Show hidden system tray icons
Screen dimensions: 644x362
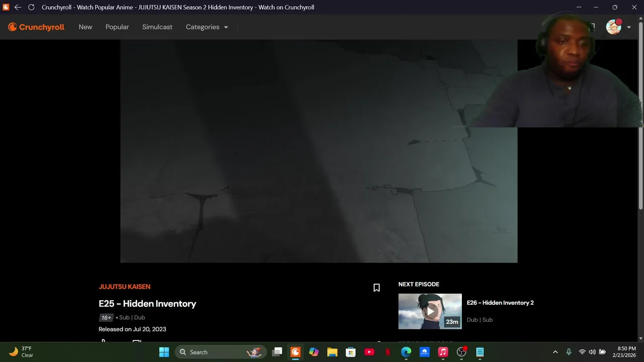tap(555, 352)
